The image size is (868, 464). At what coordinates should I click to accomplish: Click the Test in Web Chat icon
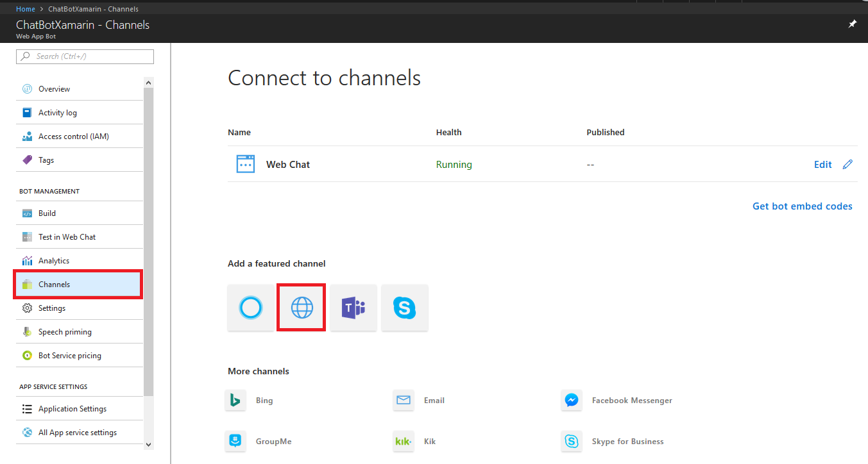pos(27,237)
